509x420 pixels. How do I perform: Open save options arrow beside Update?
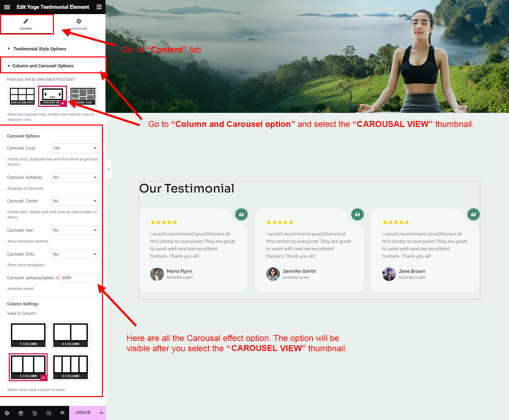(101, 413)
